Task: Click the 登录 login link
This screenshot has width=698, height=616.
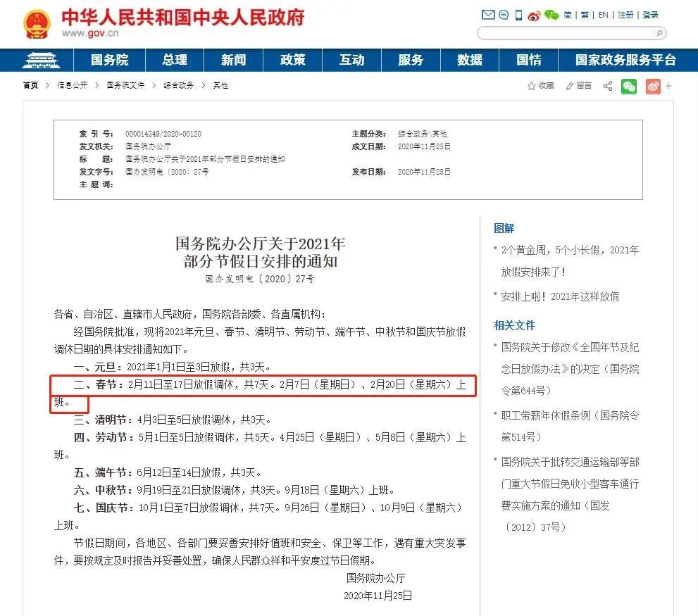Action: tap(650, 15)
